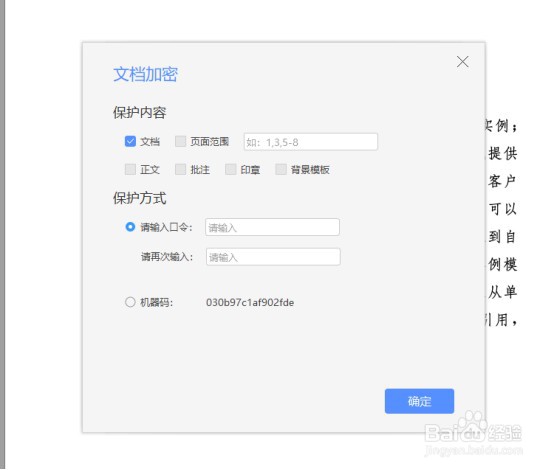
Task: Click the 保护方式 section heading
Action: tap(140, 198)
